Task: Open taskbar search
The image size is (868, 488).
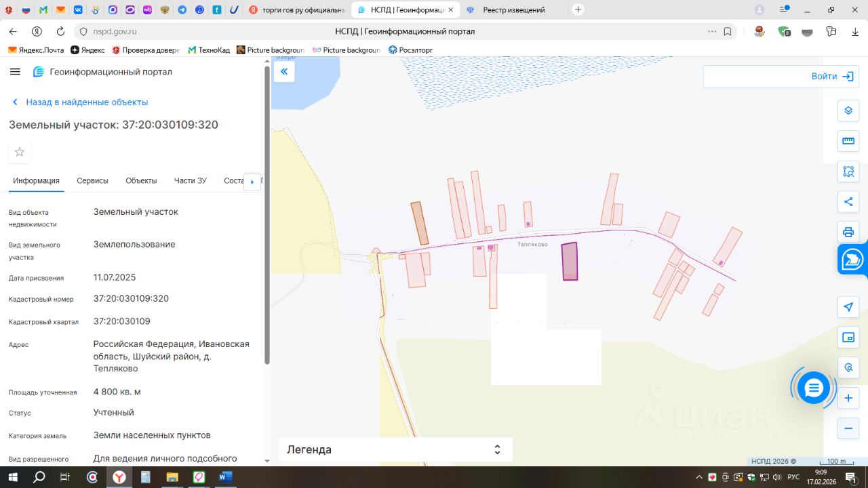Action: click(39, 477)
